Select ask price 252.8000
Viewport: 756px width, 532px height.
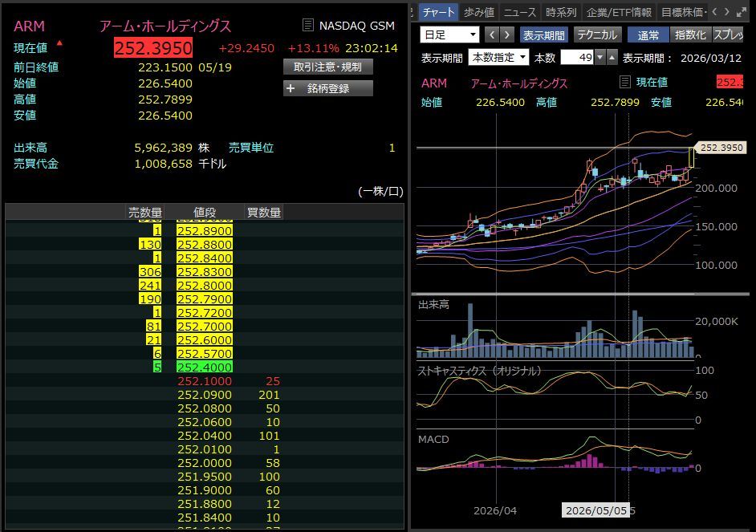pyautogui.click(x=205, y=286)
